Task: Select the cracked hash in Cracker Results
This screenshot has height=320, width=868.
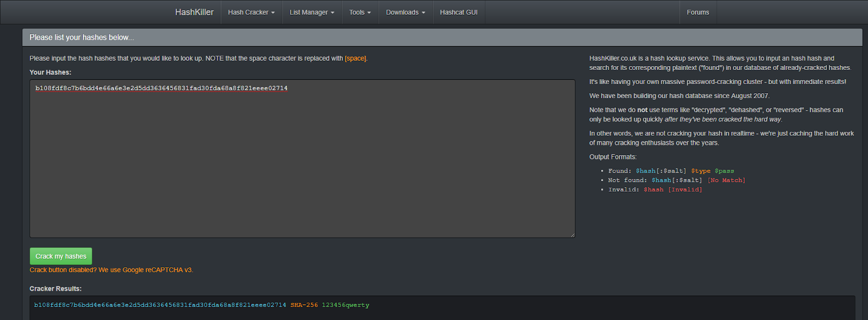Action: (160, 305)
